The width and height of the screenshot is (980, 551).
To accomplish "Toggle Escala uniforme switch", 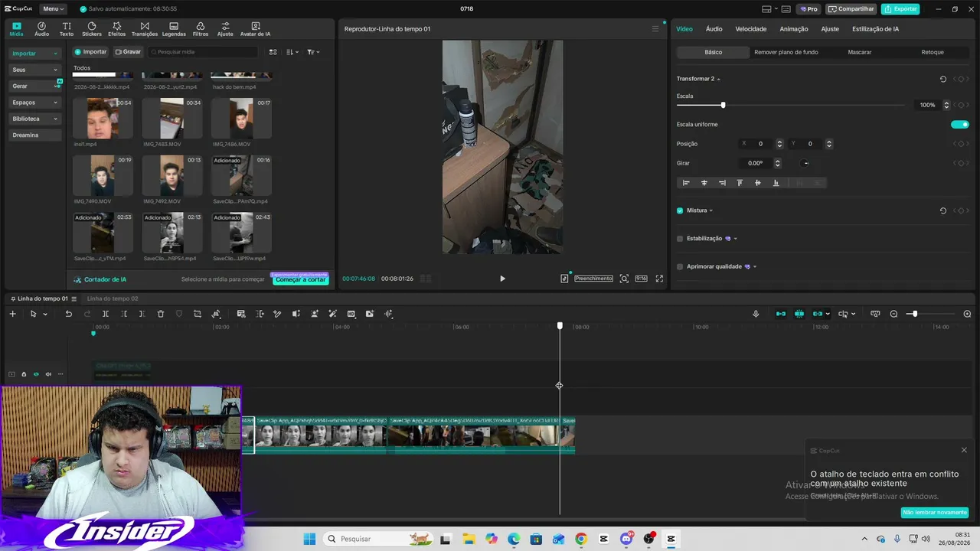I will click(x=959, y=124).
